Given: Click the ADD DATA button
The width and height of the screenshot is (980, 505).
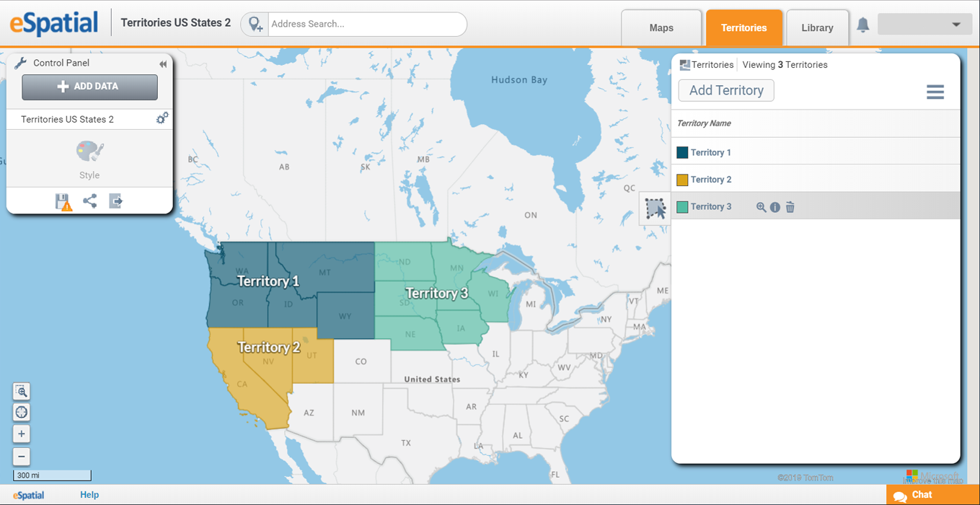Looking at the screenshot, I should click(89, 87).
